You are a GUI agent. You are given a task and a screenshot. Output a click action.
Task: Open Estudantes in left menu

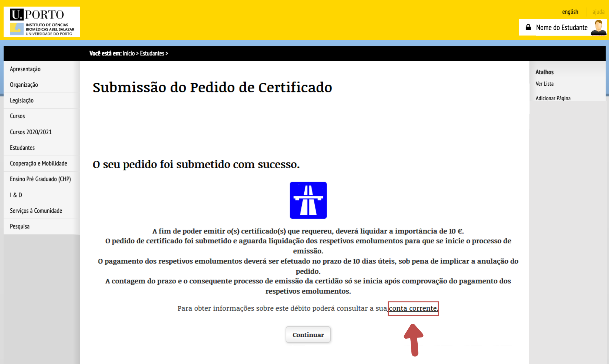coord(22,148)
